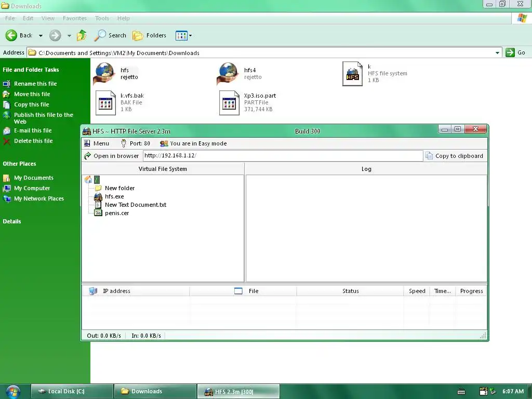Image resolution: width=532 pixels, height=399 pixels.
Task: Select the hfs4 rejetto application file
Action: pos(240,73)
